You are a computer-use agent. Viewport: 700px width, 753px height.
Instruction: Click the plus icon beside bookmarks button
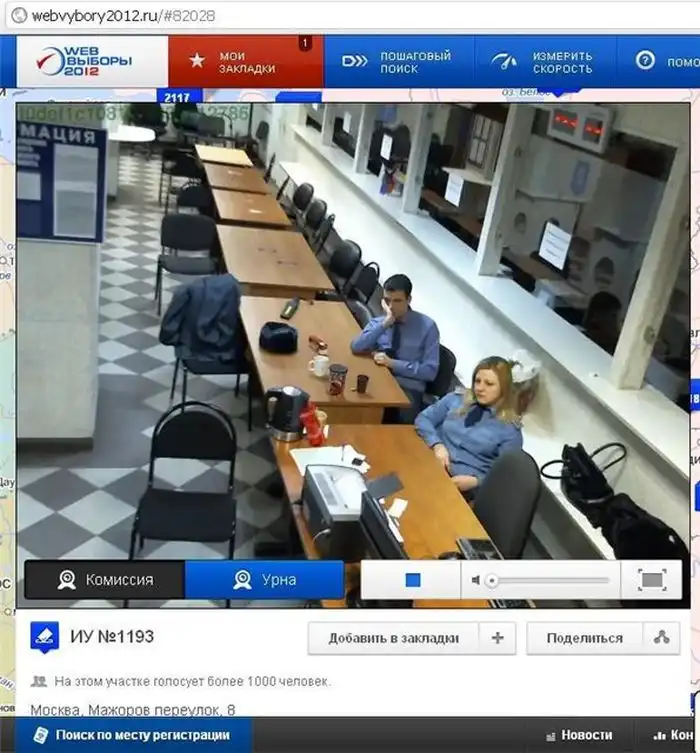(x=496, y=638)
